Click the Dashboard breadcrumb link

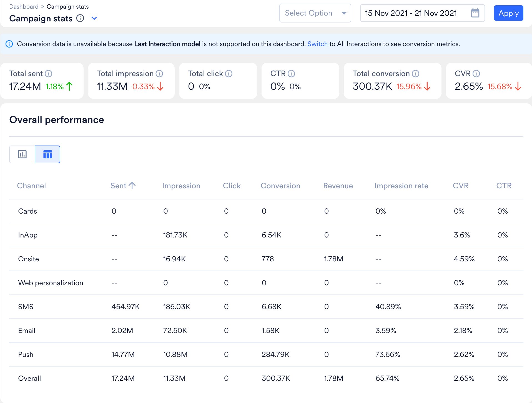click(x=24, y=7)
